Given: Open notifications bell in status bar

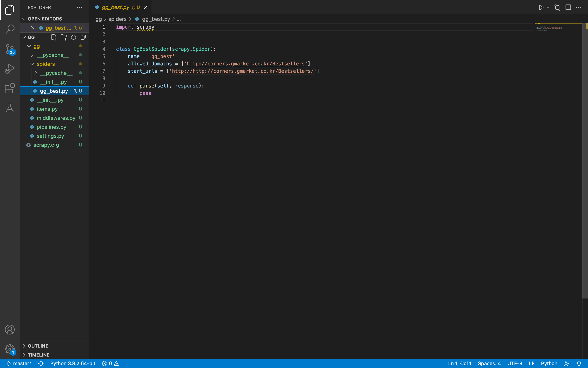Looking at the screenshot, I should [x=579, y=363].
